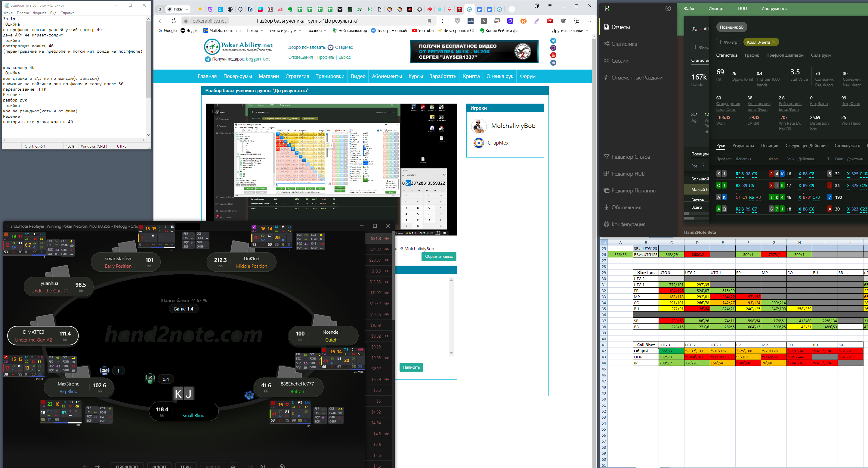Switch to Префлоп диапазон tab
Image resolution: width=868 pixels, height=468 pixels.
pyautogui.click(x=785, y=55)
